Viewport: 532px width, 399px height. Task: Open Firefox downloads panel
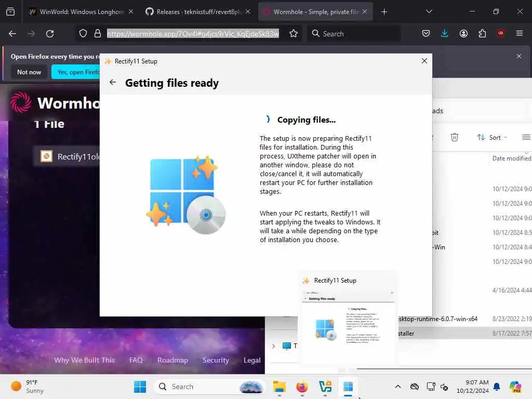(x=445, y=34)
